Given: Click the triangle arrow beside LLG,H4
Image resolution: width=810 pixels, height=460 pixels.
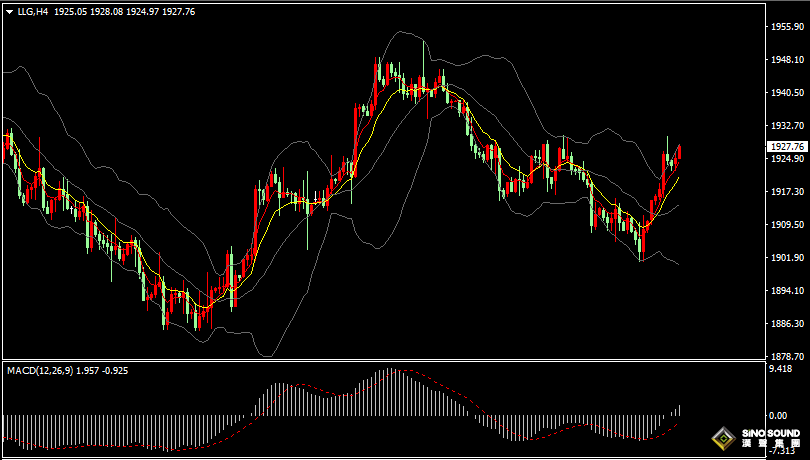Looking at the screenshot, I should click(9, 11).
